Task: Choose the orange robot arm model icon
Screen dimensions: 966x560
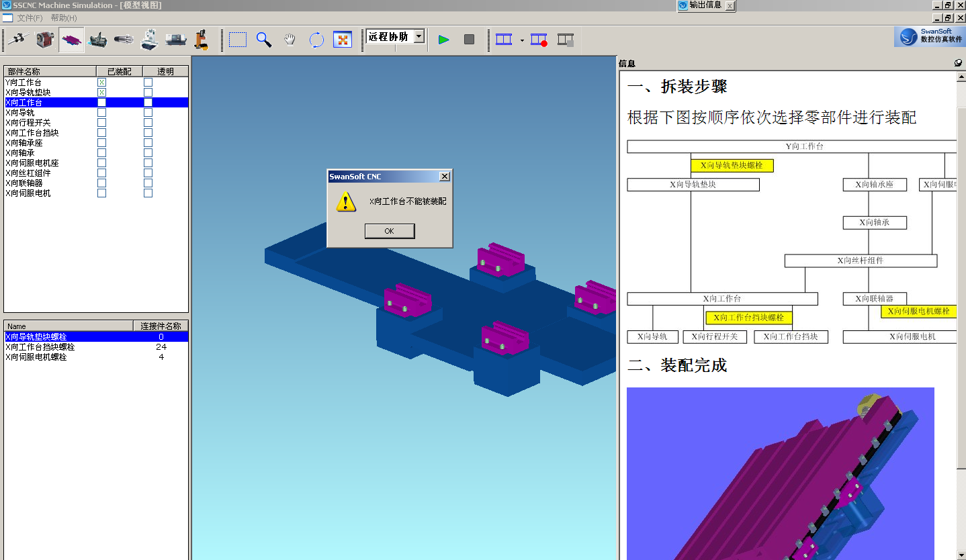Action: click(201, 40)
